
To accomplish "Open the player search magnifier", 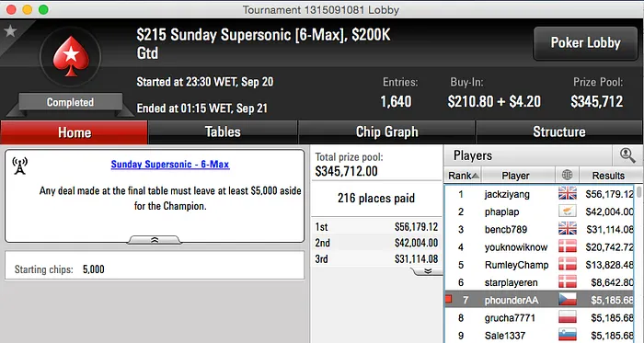I will tap(627, 155).
